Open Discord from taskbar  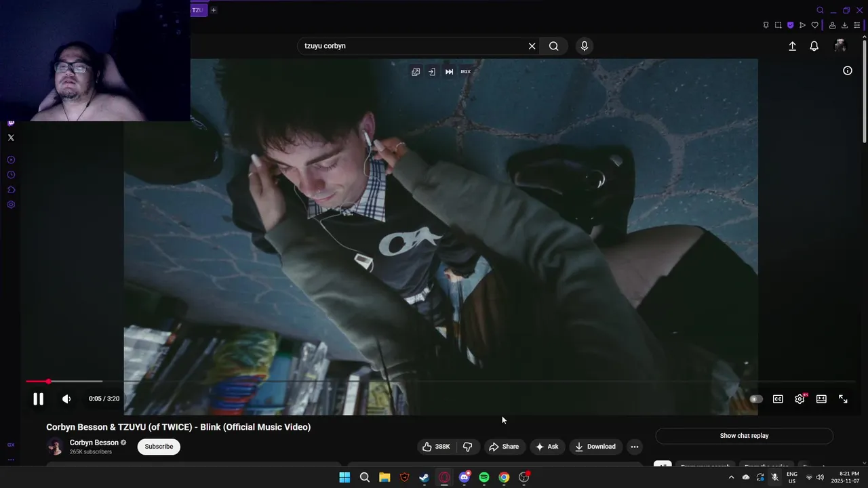[465, 477]
